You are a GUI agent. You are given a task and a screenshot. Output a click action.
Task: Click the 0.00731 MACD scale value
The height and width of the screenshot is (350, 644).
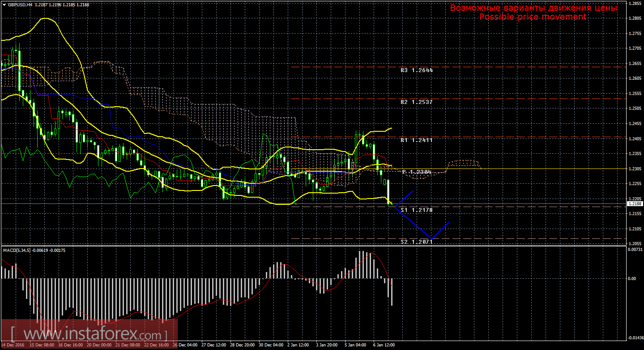[x=636, y=249]
